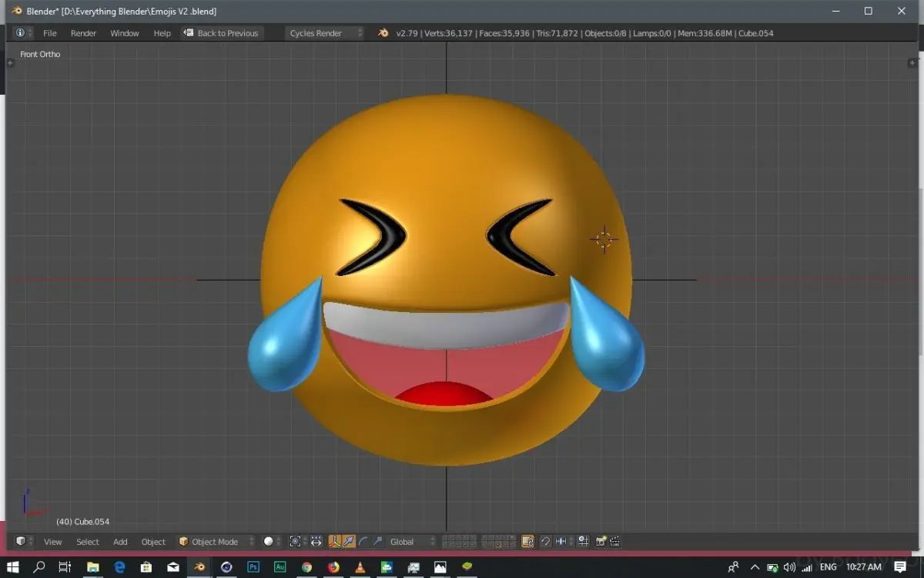Click the Front Ortho view label
This screenshot has width=924, height=578.
click(40, 54)
